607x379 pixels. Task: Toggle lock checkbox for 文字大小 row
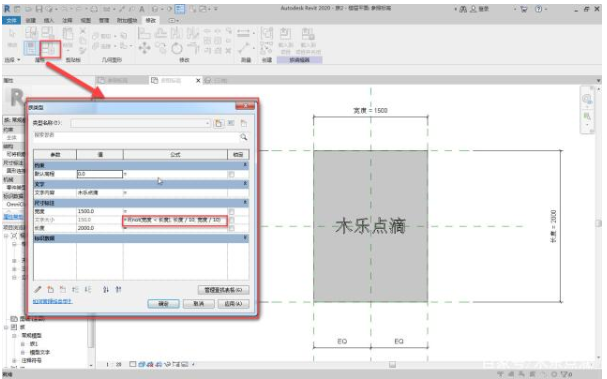coord(231,220)
